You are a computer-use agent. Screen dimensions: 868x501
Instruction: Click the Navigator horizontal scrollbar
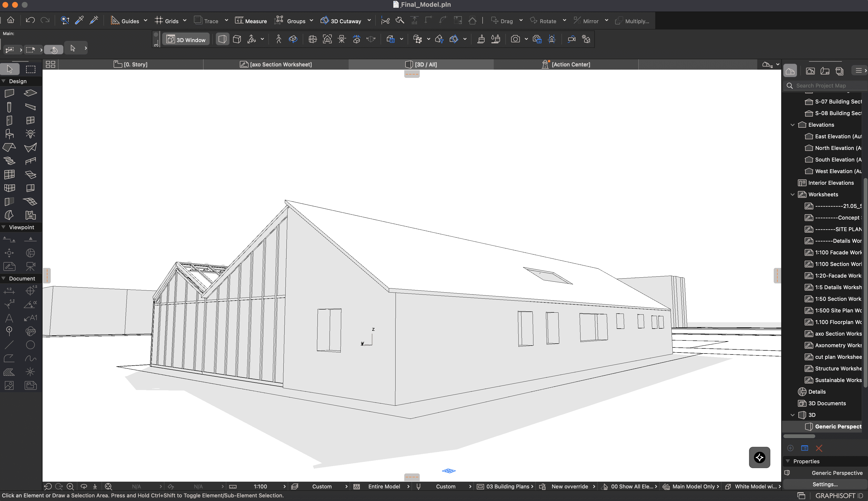(799, 436)
